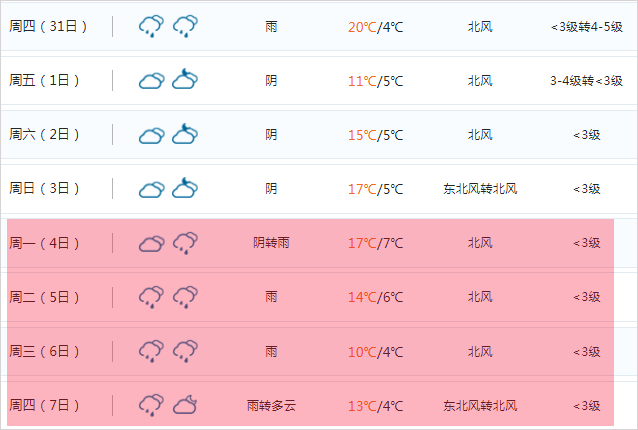Click the daytime overcast icon for 周日 3日
The width and height of the screenshot is (638, 430).
coord(151,189)
